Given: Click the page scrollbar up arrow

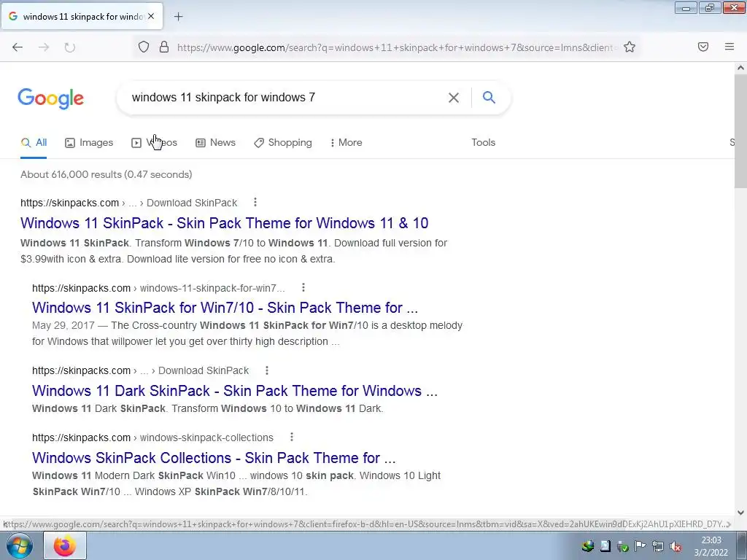Looking at the screenshot, I should click(740, 68).
